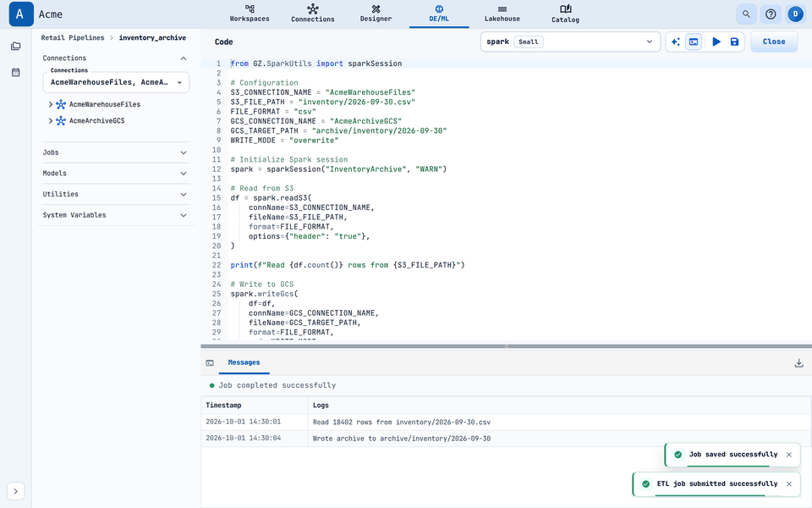
Task: Switch to the Designer tab
Action: pyautogui.click(x=376, y=14)
